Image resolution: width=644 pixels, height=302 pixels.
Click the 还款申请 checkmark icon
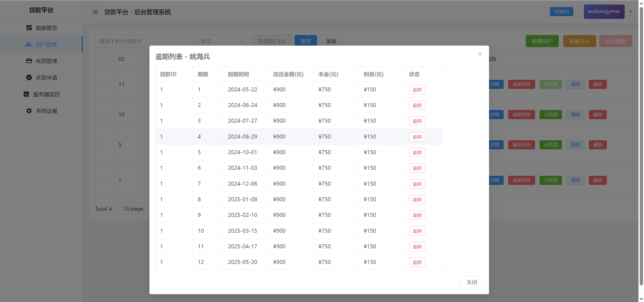click(29, 78)
